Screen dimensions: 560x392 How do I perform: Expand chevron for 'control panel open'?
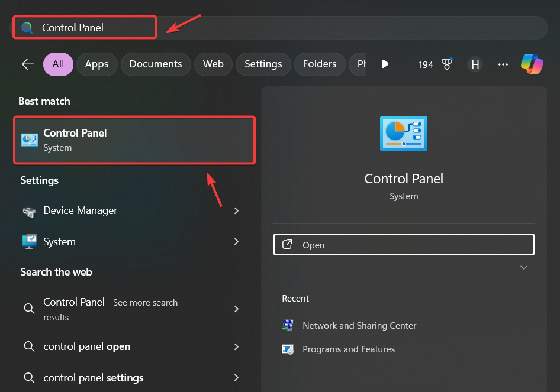pyautogui.click(x=236, y=346)
